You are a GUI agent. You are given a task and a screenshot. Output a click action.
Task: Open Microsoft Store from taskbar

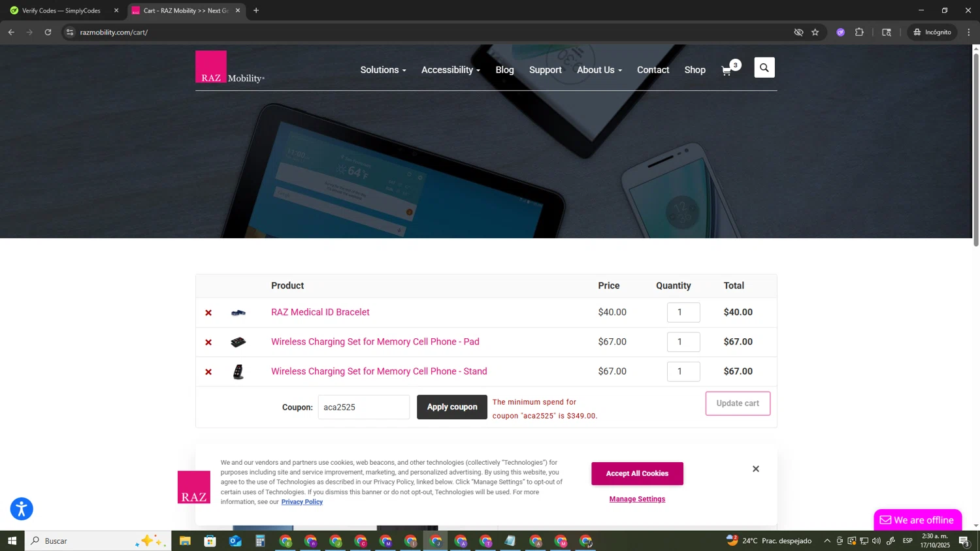click(x=210, y=541)
